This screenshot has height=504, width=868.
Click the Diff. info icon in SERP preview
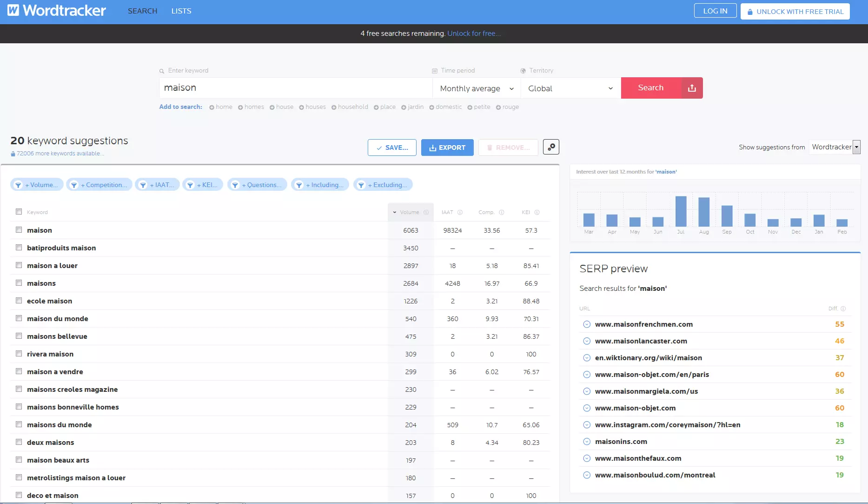[x=843, y=309]
